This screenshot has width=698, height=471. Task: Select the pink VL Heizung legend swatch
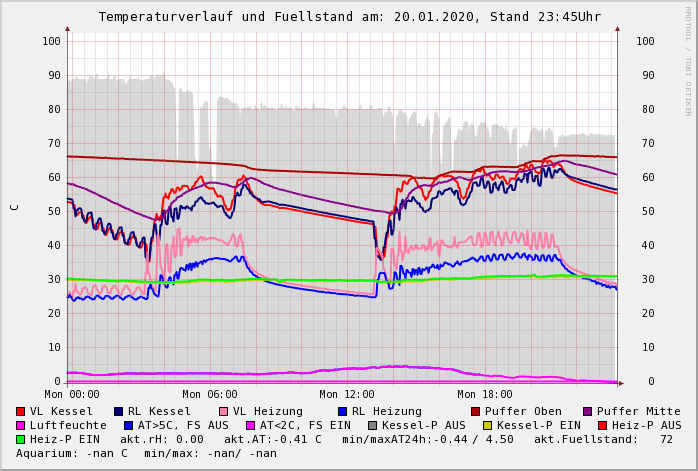click(x=223, y=411)
